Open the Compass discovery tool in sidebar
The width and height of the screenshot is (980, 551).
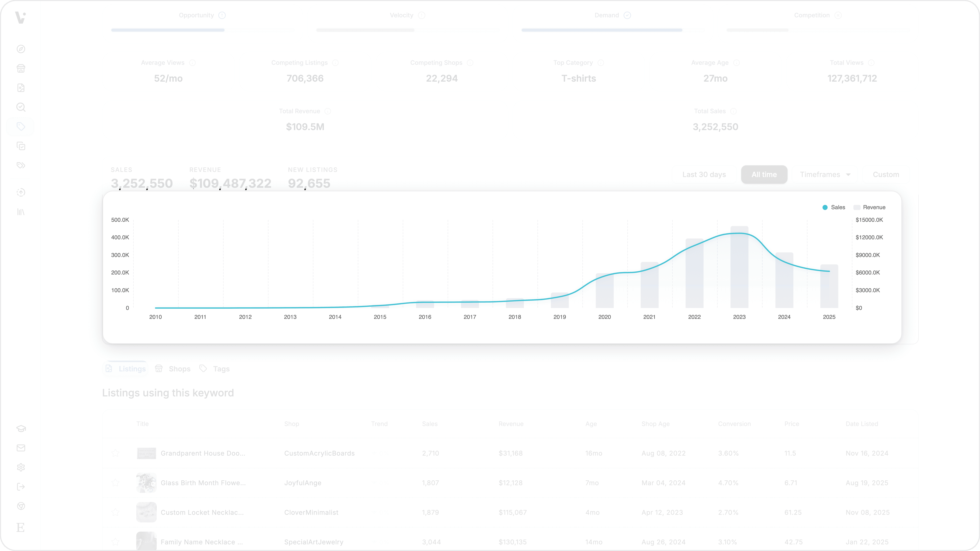(x=21, y=49)
